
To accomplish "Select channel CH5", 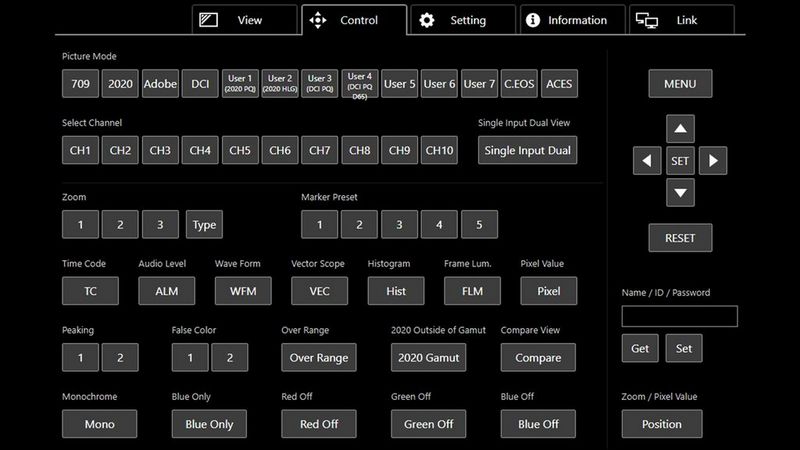I will (x=240, y=151).
